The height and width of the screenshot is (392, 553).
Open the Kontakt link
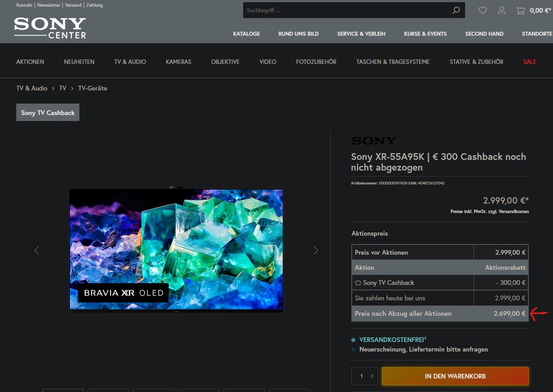tap(24, 5)
